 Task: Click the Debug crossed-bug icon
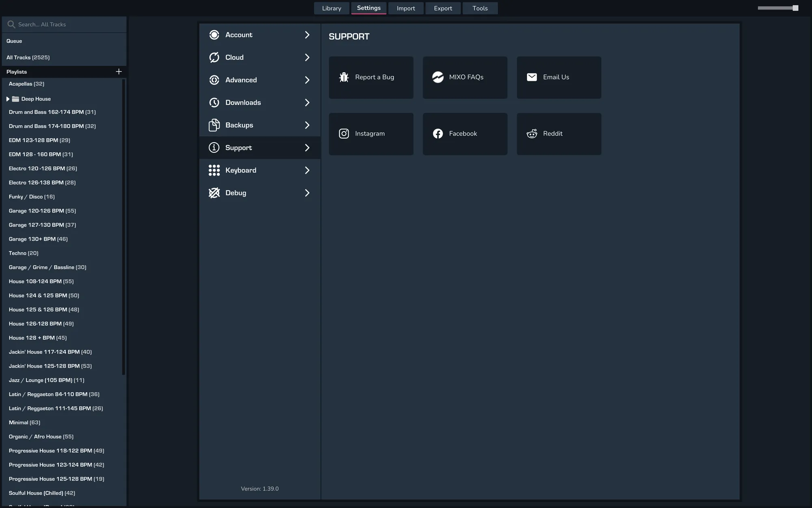(x=214, y=193)
